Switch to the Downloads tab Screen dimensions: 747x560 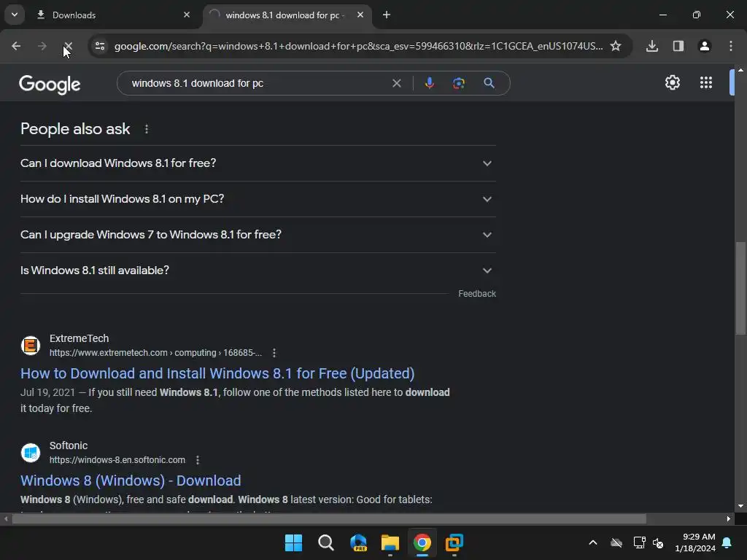click(x=114, y=15)
